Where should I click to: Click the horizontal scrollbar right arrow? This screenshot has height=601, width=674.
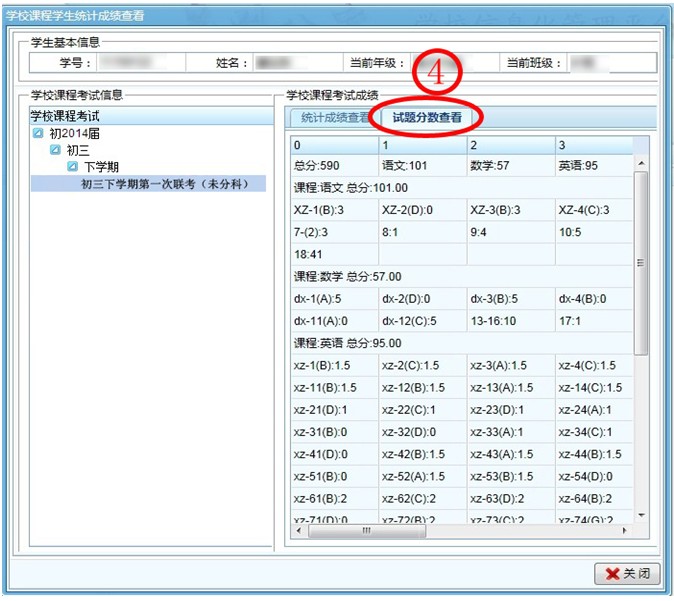coord(625,530)
